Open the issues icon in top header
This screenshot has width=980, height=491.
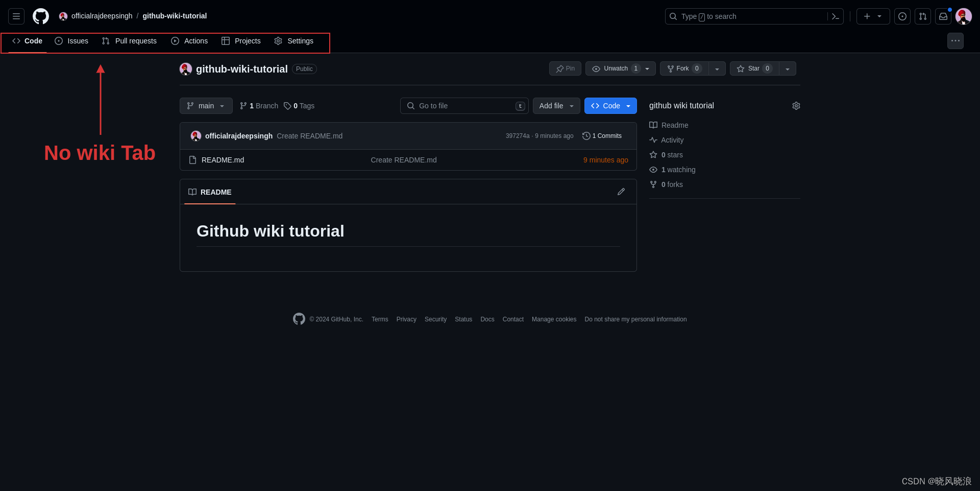click(902, 16)
